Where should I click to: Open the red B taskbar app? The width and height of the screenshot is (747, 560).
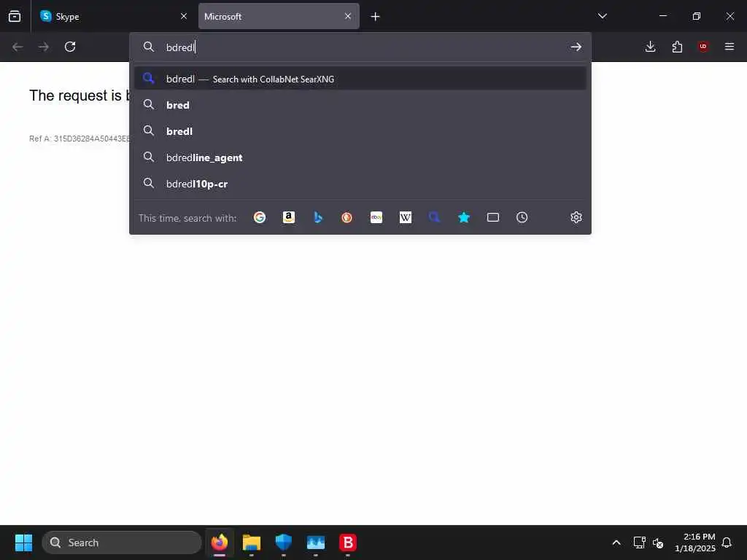click(x=348, y=542)
